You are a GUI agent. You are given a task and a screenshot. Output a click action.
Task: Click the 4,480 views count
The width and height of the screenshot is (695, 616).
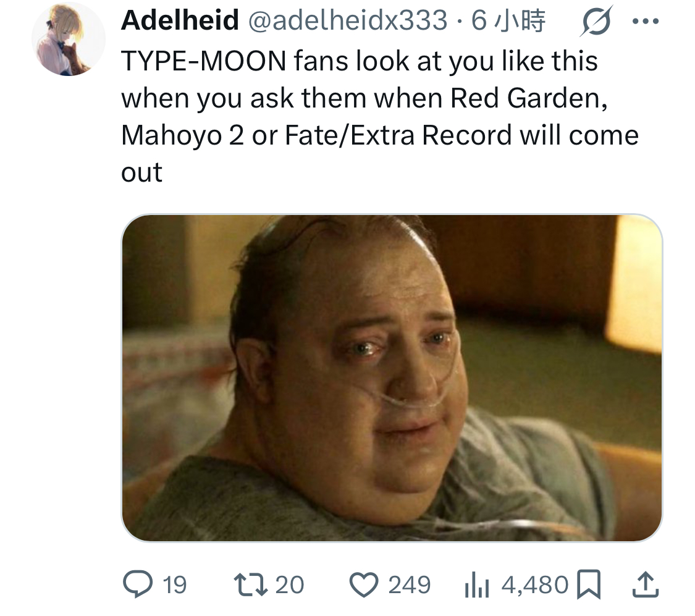[535, 585]
